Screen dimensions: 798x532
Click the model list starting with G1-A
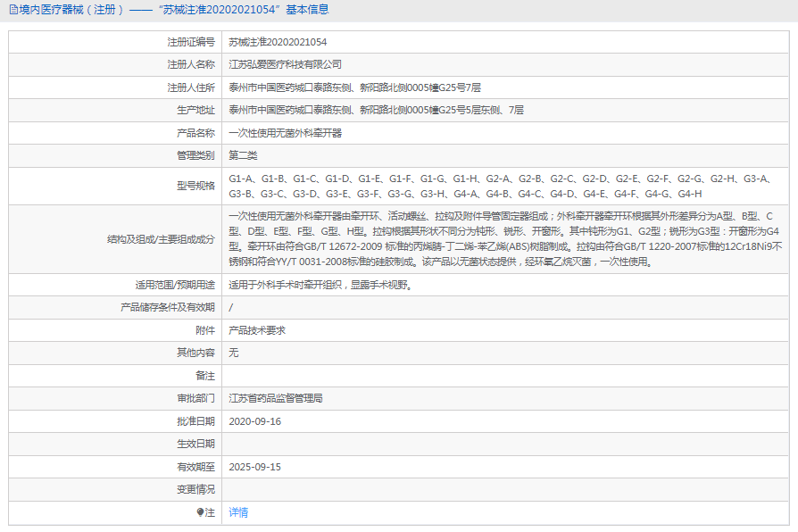[x=498, y=186]
